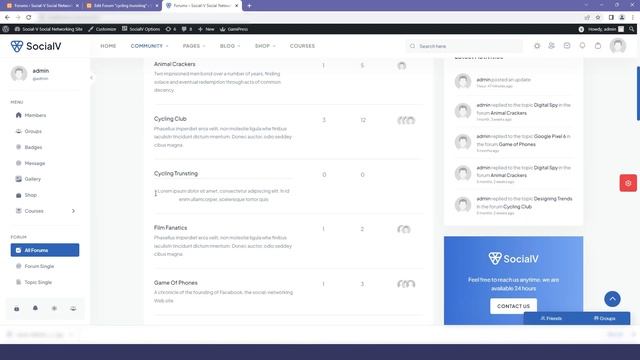Open friend requests icon in header
Image resolution: width=640 pixels, height=360 pixels.
click(x=551, y=46)
